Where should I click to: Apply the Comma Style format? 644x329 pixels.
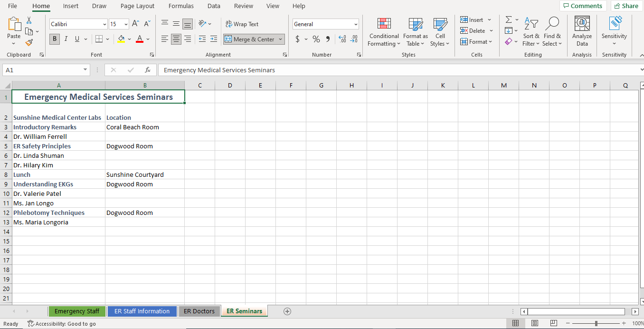tap(327, 39)
